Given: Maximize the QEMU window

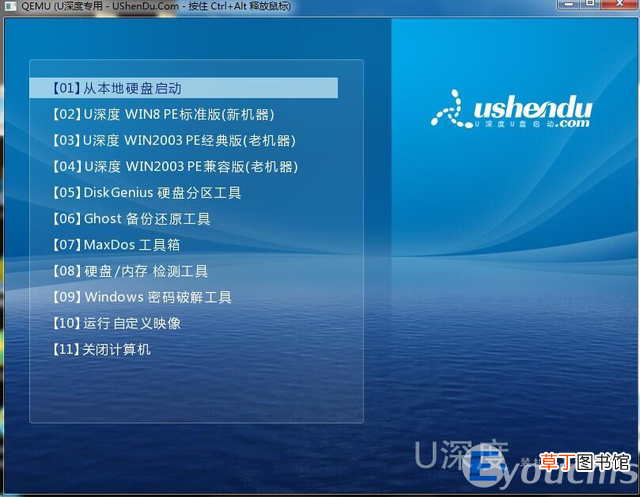Looking at the screenshot, I should (x=590, y=4).
